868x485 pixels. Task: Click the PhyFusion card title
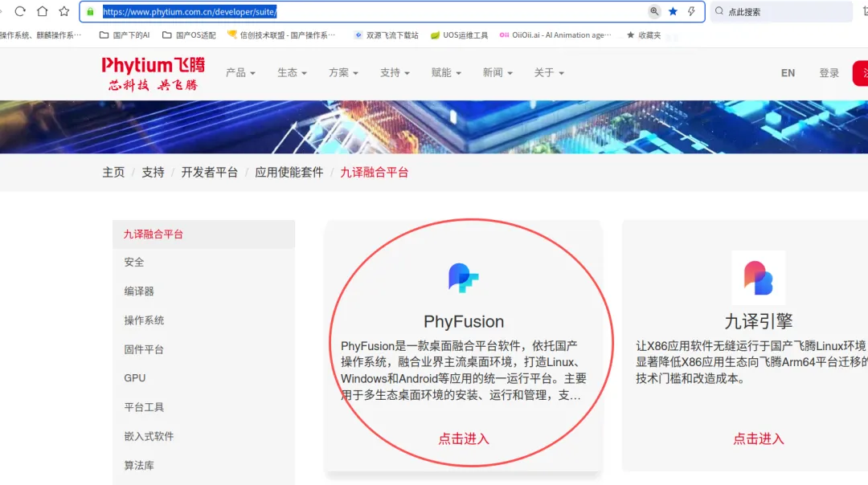click(x=464, y=321)
